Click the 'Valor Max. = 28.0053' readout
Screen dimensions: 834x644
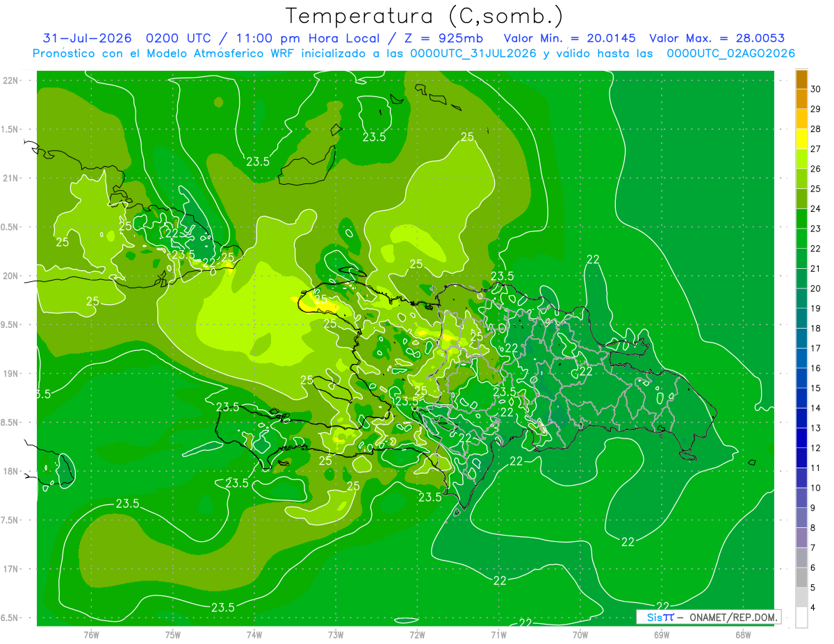(717, 38)
